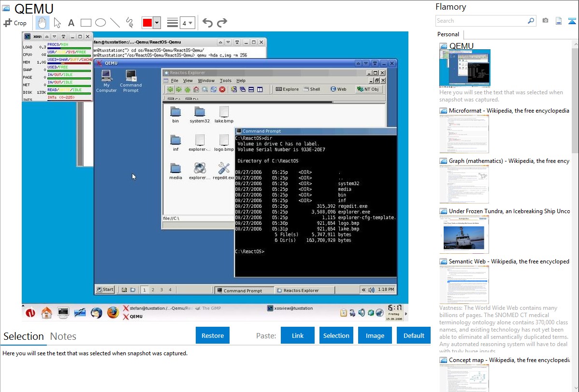579x392 pixels.
Task: Click the Shell toolbar button in Reactos Explorer
Action: 312,89
